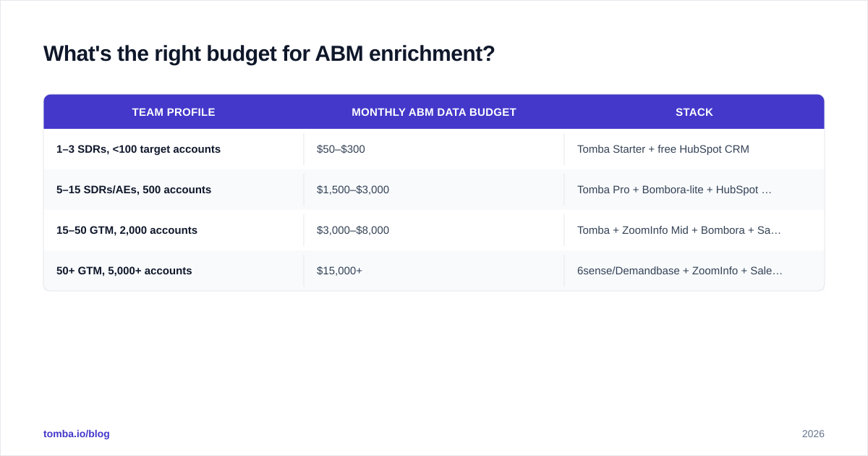Click the $15,000+ budget cell
Screen dimensions: 868x456
coord(434,271)
